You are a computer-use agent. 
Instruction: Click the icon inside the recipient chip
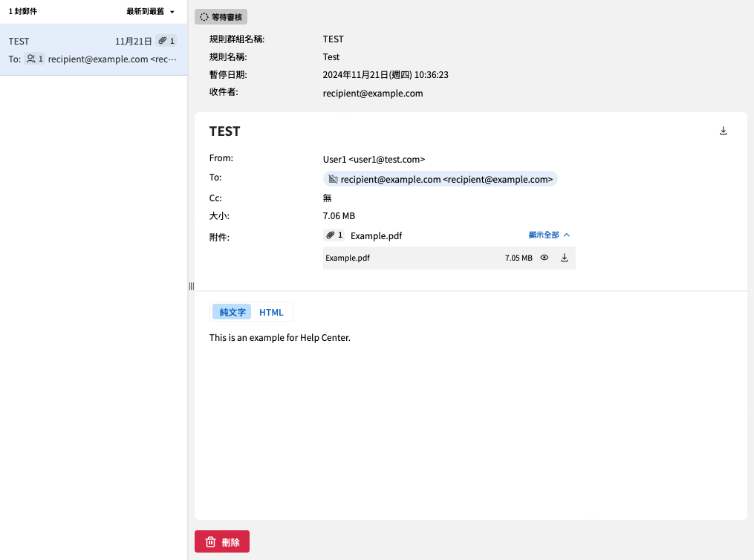(333, 179)
